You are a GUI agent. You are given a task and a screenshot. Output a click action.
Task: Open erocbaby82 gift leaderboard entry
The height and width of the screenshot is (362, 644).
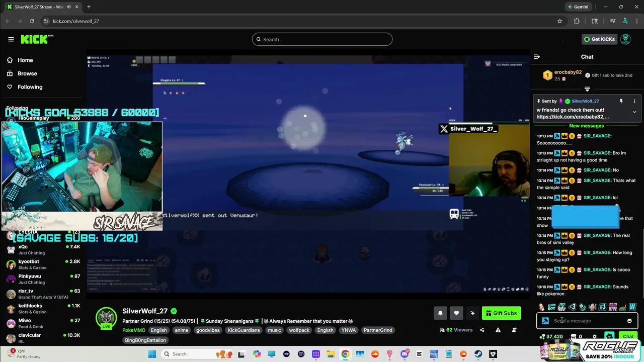click(x=562, y=75)
